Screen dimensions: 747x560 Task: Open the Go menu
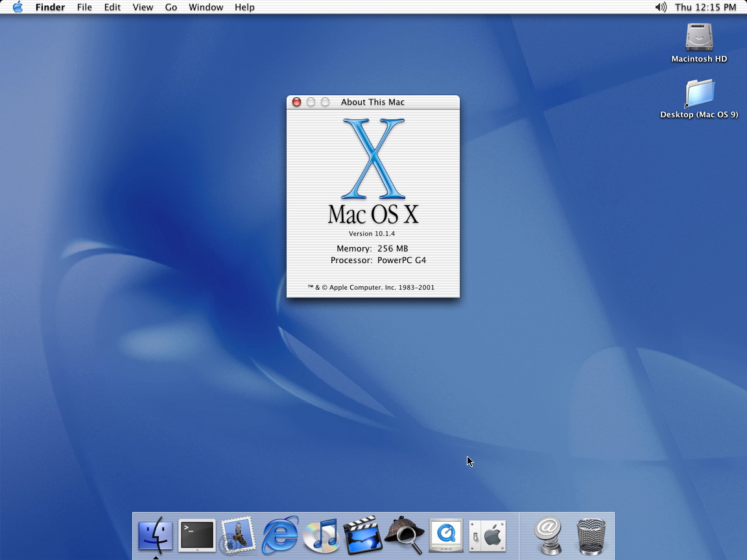[171, 7]
